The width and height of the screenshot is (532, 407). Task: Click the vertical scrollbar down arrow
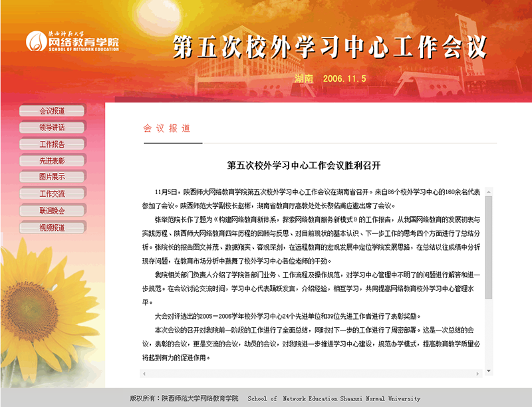tap(489, 371)
